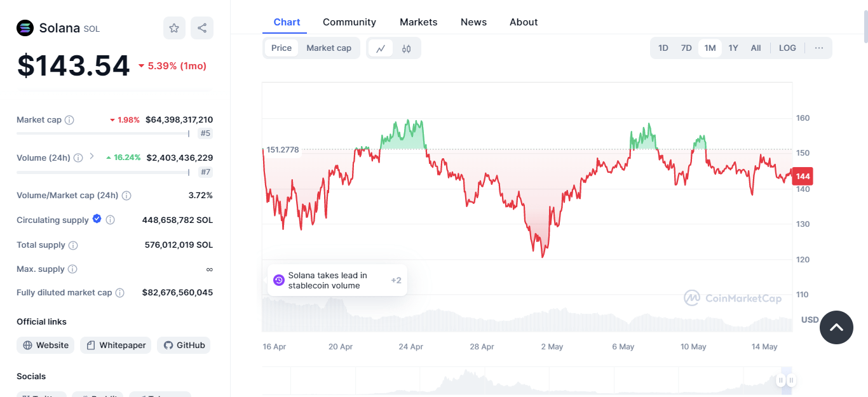
Task: Click the purple history icon on news card
Action: tap(278, 280)
